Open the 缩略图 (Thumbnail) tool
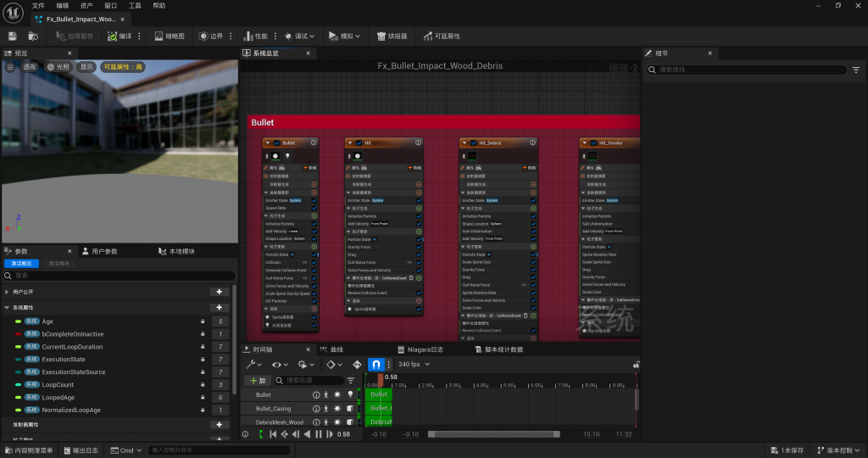Screen dimensions: 868x458 170,36
